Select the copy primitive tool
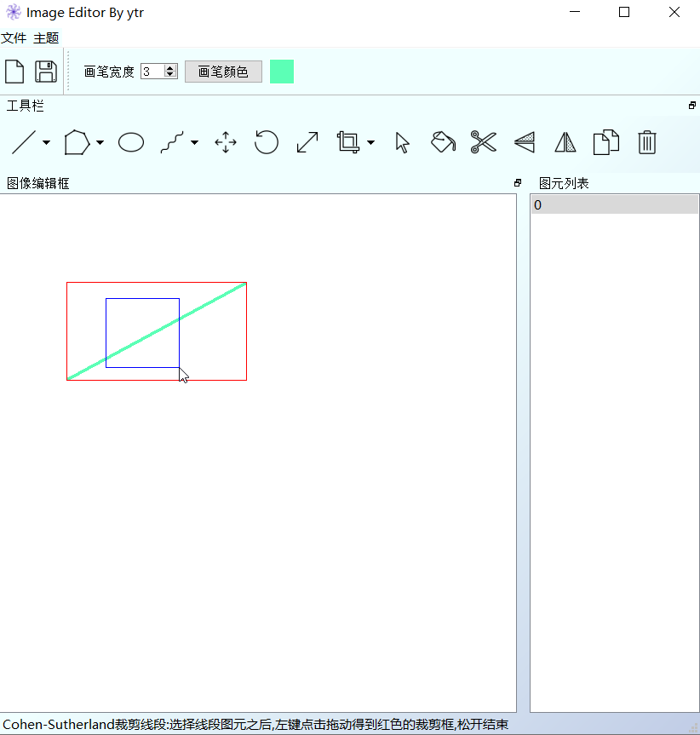Screen dimensions: 700x735 pos(605,142)
